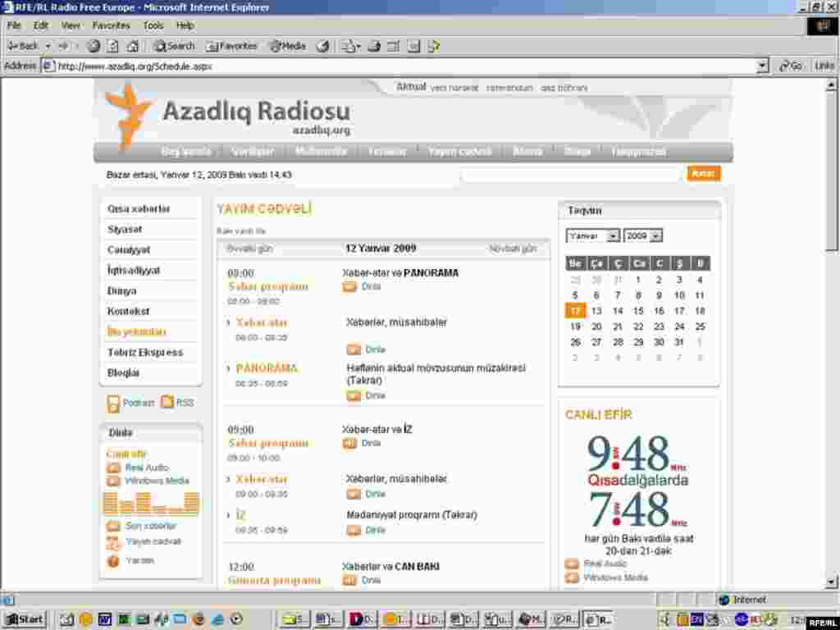Click the Növbəti gün link
The width and height of the screenshot is (840, 630).
point(514,248)
